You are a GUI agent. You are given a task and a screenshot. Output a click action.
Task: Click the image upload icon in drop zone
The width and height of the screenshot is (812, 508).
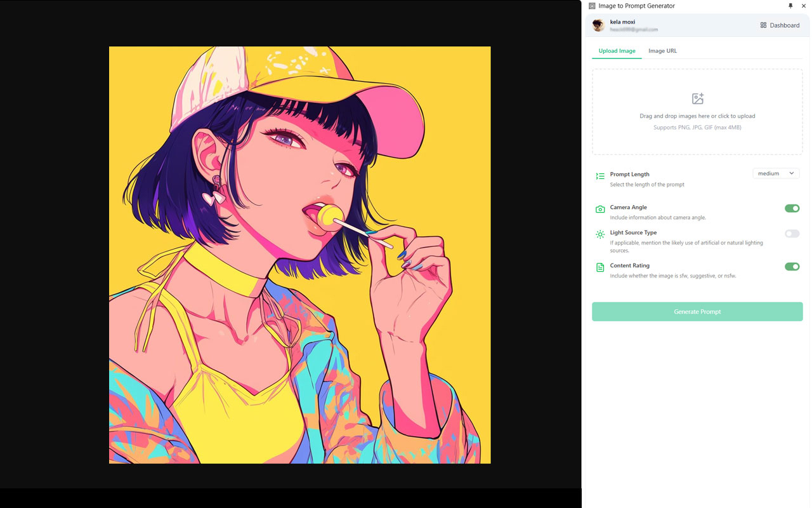tap(698, 98)
